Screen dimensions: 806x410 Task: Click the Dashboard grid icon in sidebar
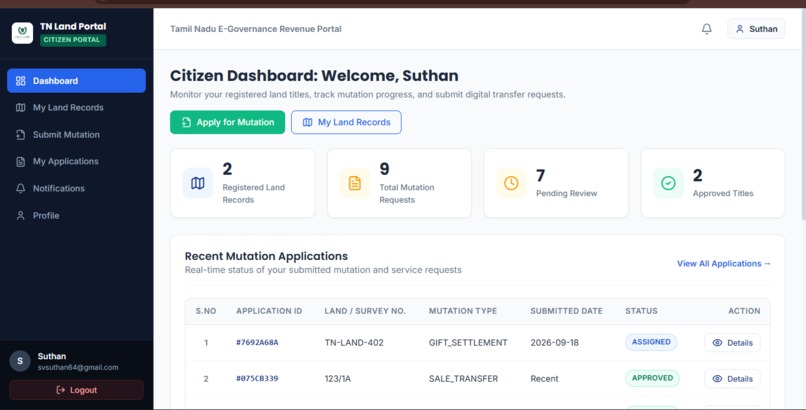(x=21, y=81)
